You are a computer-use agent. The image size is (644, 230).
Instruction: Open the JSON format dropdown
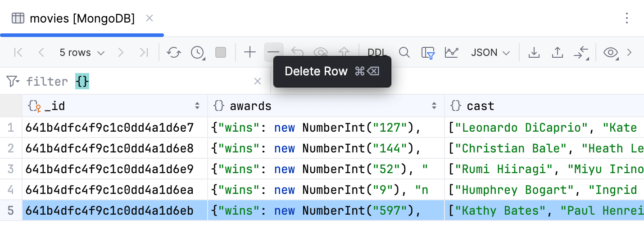(x=490, y=53)
